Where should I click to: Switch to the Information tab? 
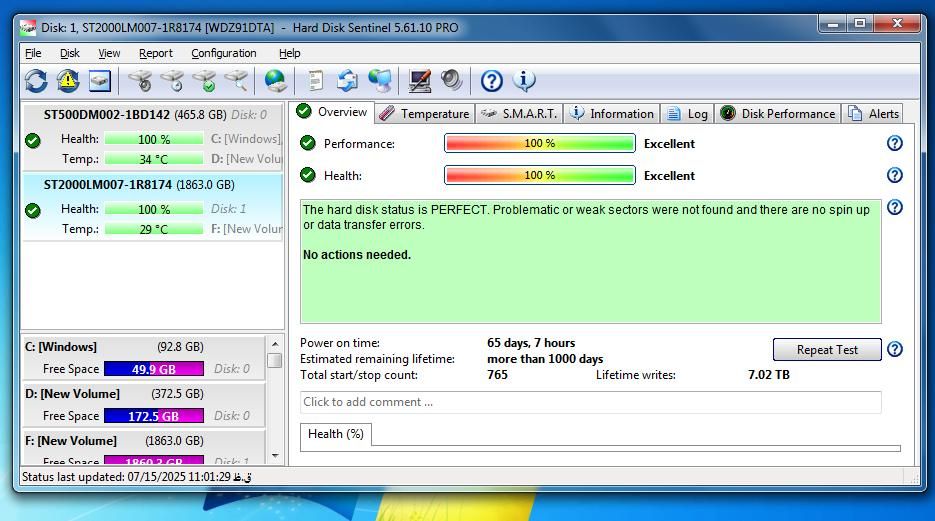[x=611, y=114]
